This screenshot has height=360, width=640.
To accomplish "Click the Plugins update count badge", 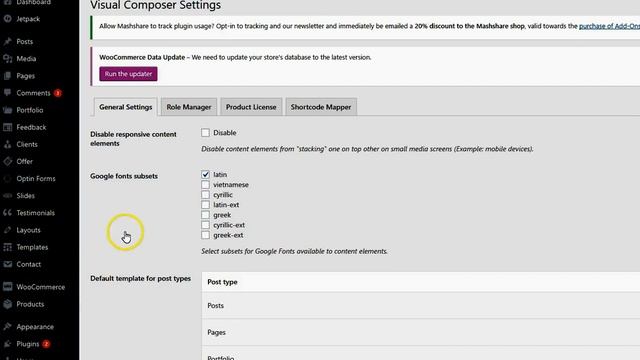I will pyautogui.click(x=46, y=344).
